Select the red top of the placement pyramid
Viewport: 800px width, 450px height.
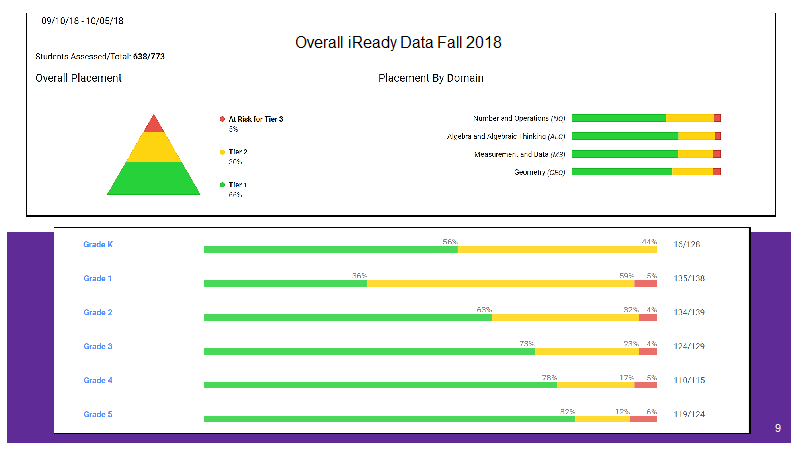154,125
